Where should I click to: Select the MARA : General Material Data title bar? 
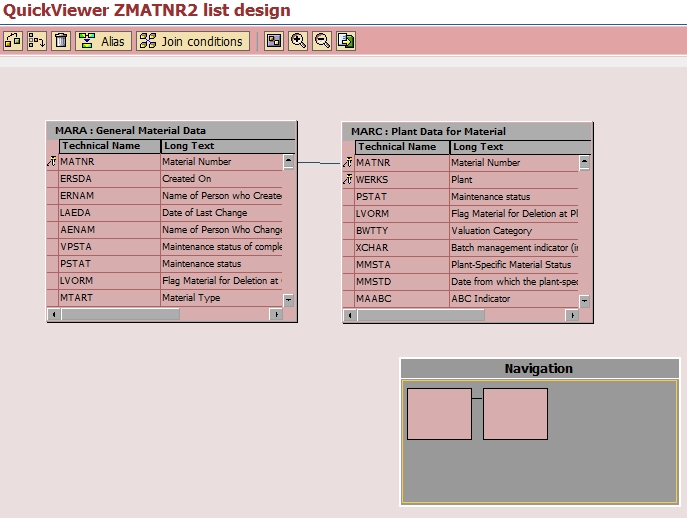click(172, 131)
